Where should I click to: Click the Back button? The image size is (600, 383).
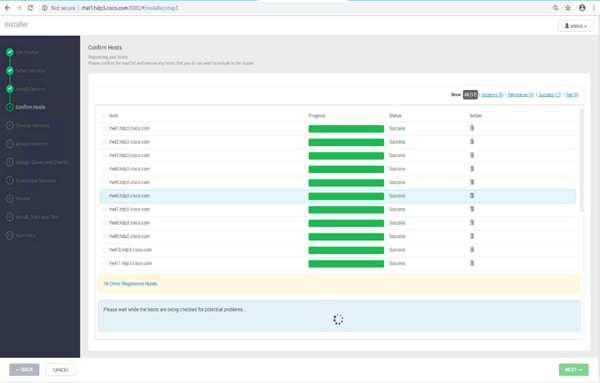tap(24, 370)
